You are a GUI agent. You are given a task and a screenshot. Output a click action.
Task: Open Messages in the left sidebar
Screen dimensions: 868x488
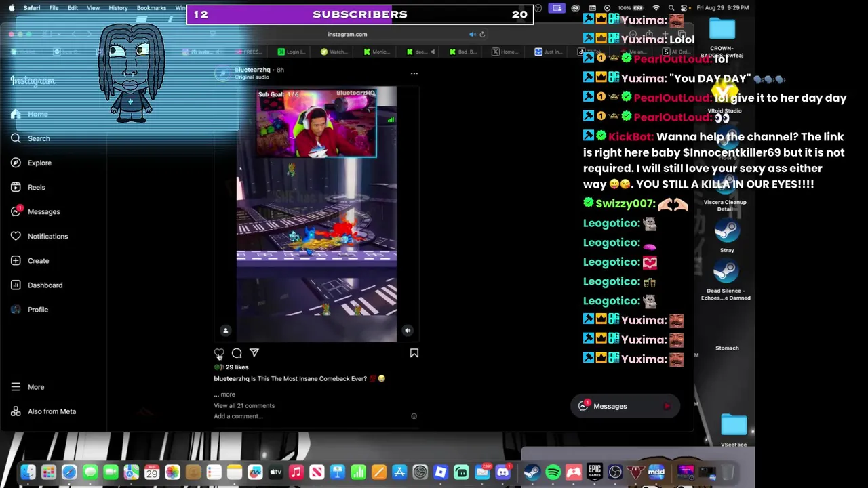click(35, 211)
